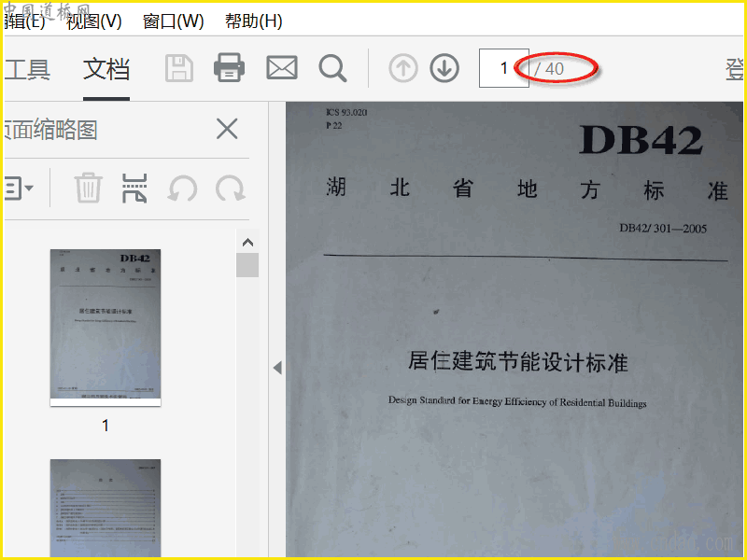This screenshot has width=747, height=560.
Task: Close the 页面缩略图 panel
Action: pyautogui.click(x=227, y=129)
